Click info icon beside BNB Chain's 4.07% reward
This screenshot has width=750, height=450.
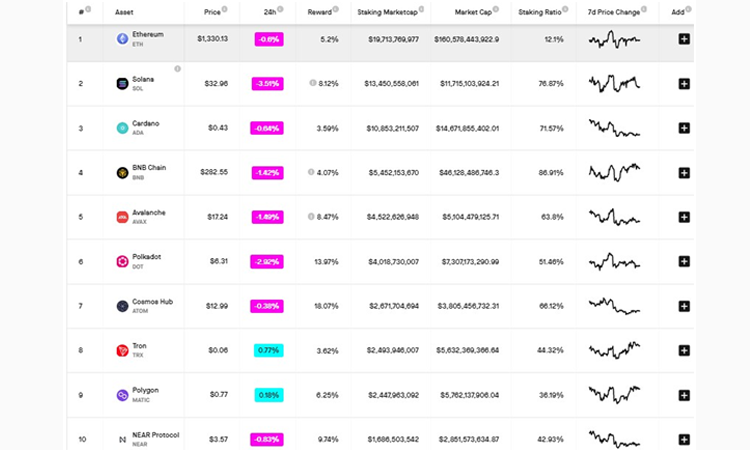pos(311,172)
